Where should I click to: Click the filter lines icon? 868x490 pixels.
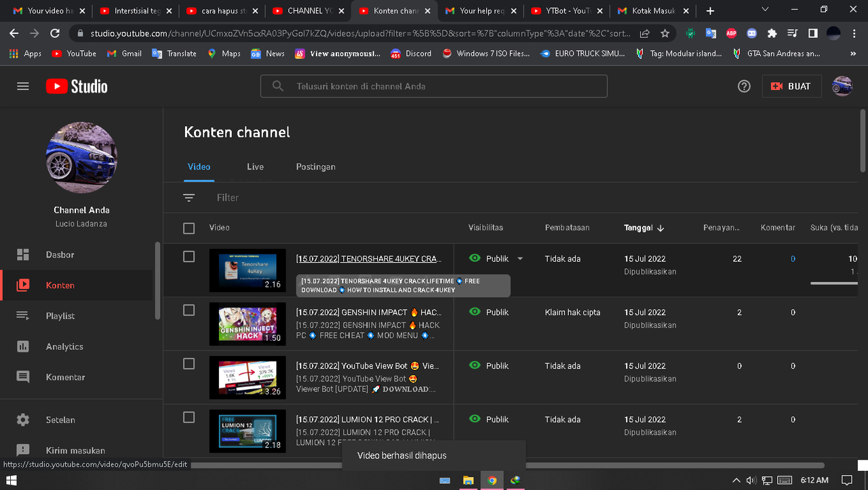tap(189, 197)
